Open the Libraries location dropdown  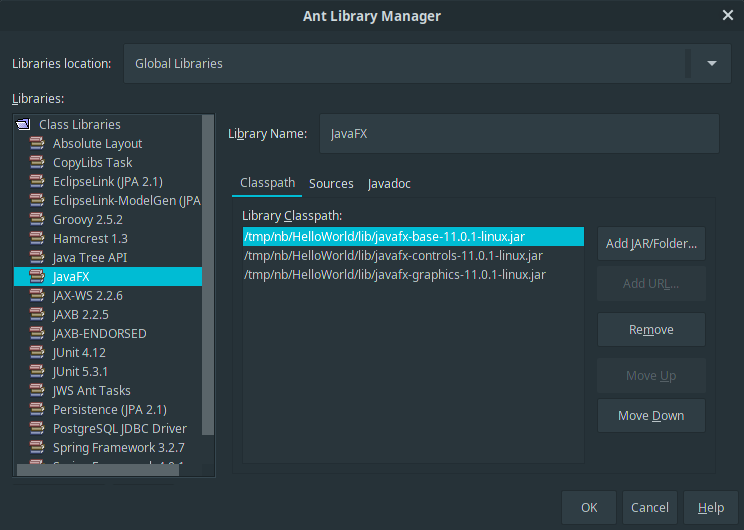(x=711, y=63)
